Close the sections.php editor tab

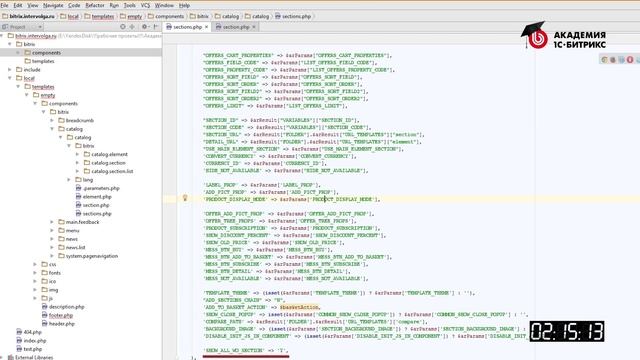pos(207,27)
